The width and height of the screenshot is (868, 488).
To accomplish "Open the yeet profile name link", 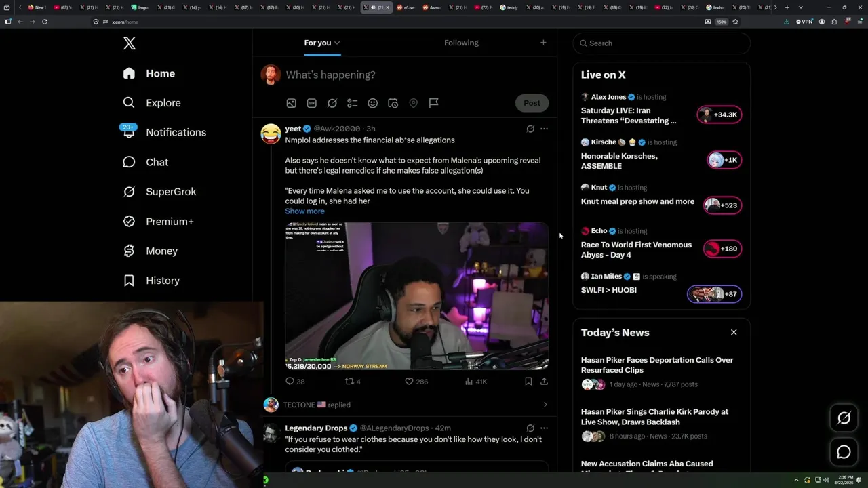I will [293, 129].
